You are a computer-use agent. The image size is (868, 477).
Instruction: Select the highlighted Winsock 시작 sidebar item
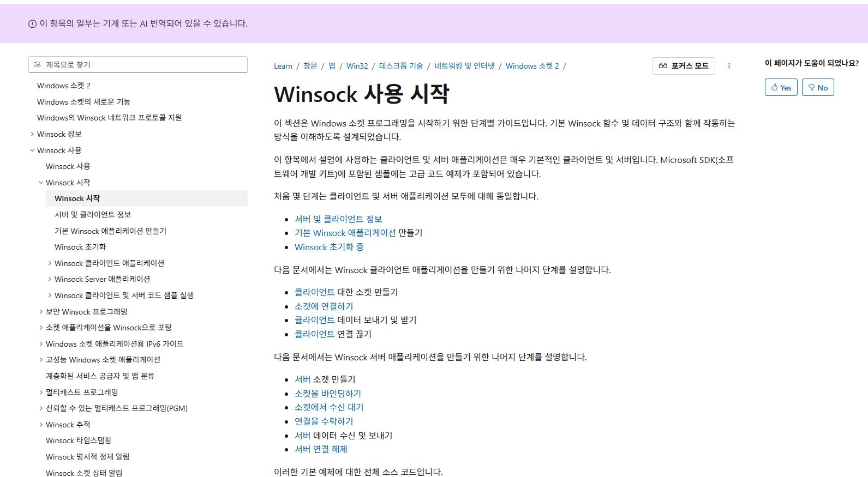(x=147, y=198)
